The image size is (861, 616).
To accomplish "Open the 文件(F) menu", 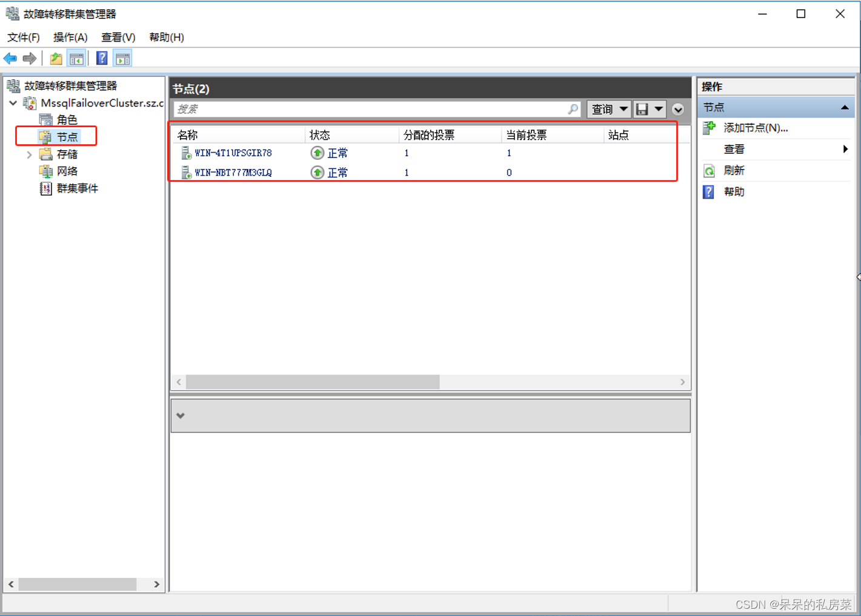I will tap(24, 38).
